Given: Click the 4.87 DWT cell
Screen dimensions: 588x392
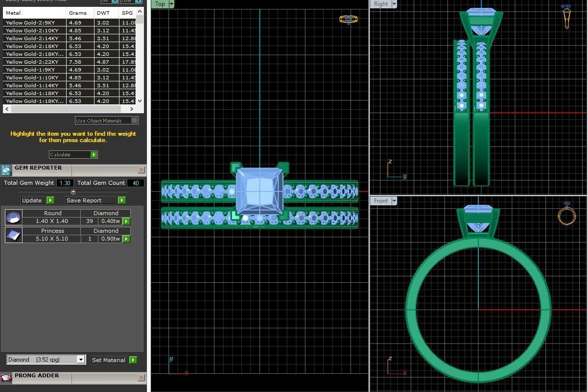Looking at the screenshot, I should (106, 62).
